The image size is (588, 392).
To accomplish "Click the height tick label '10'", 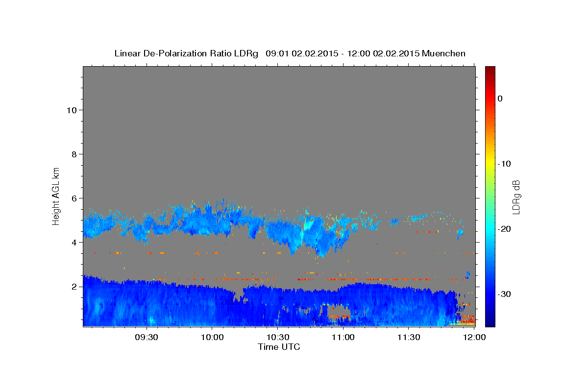I will pos(72,110).
